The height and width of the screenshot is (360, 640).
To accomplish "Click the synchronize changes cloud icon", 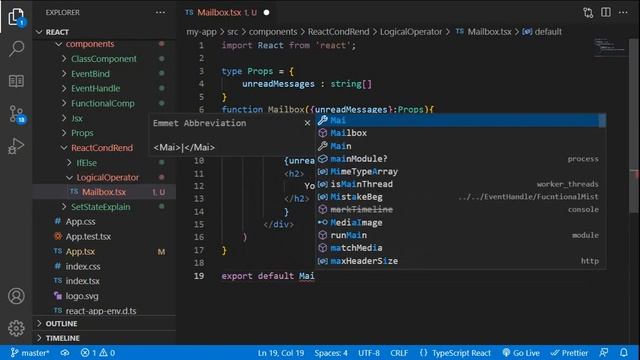I will click(65, 353).
